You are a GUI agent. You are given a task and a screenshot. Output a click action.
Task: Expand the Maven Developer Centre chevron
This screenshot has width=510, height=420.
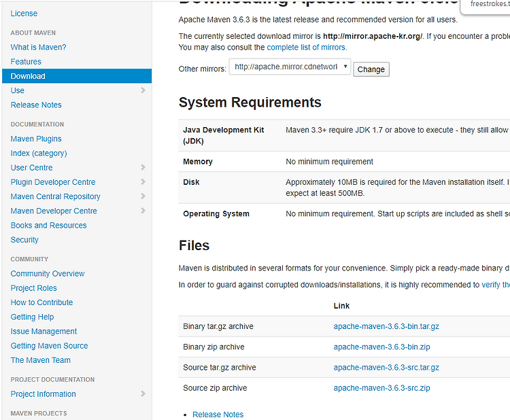143,210
